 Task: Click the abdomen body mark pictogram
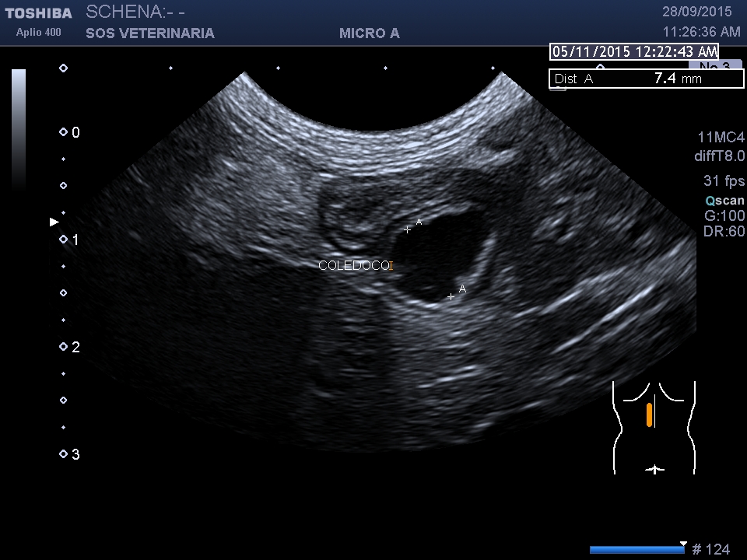[x=654, y=427]
